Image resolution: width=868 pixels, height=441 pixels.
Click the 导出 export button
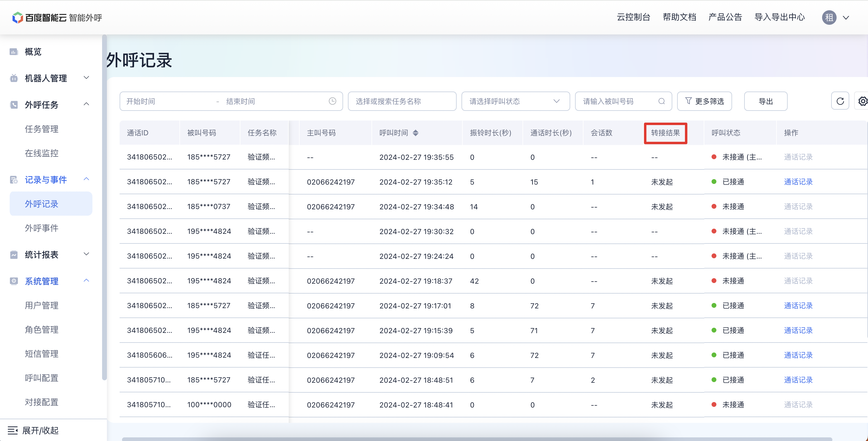tap(766, 101)
